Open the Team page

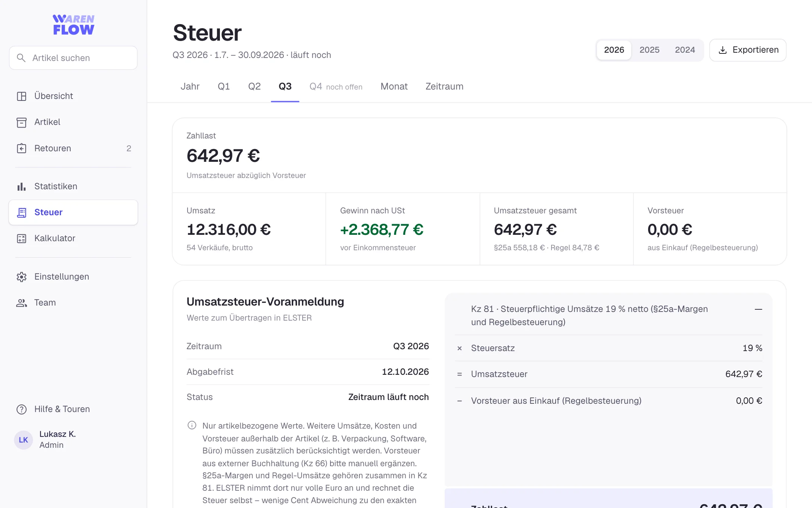(73, 303)
